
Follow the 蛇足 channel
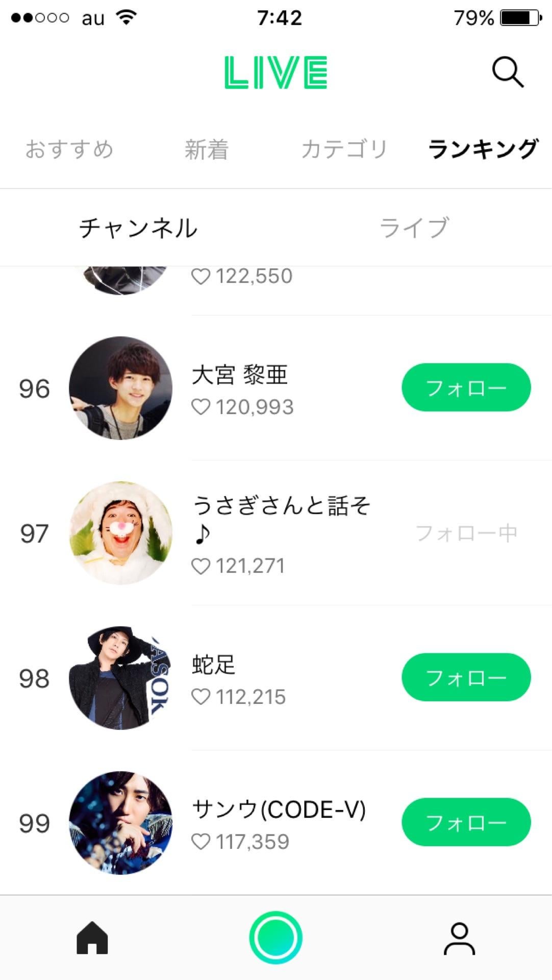coord(466,677)
